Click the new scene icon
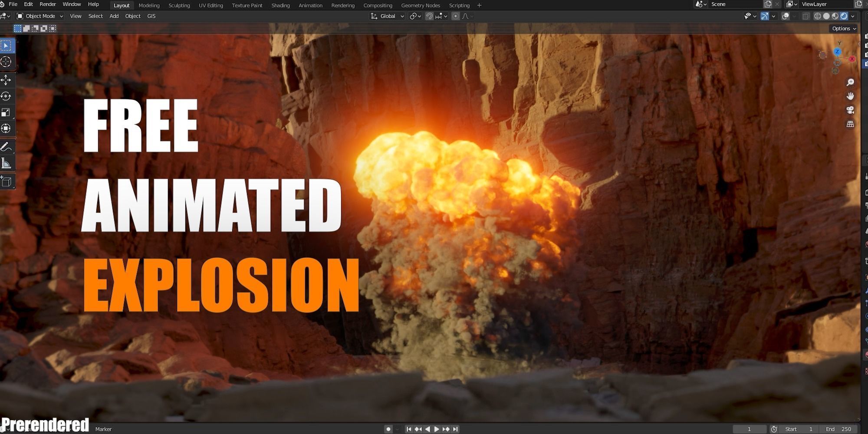Viewport: 868px width, 434px height. click(x=768, y=4)
